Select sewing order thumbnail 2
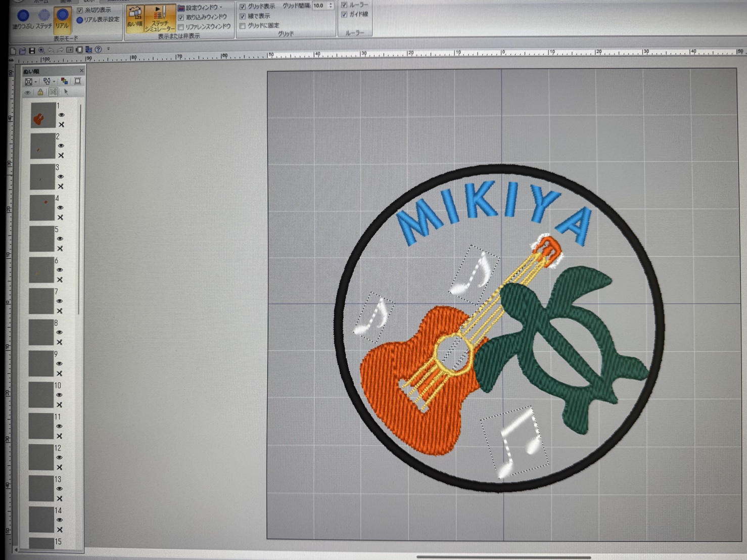This screenshot has height=560, width=747. [42, 146]
